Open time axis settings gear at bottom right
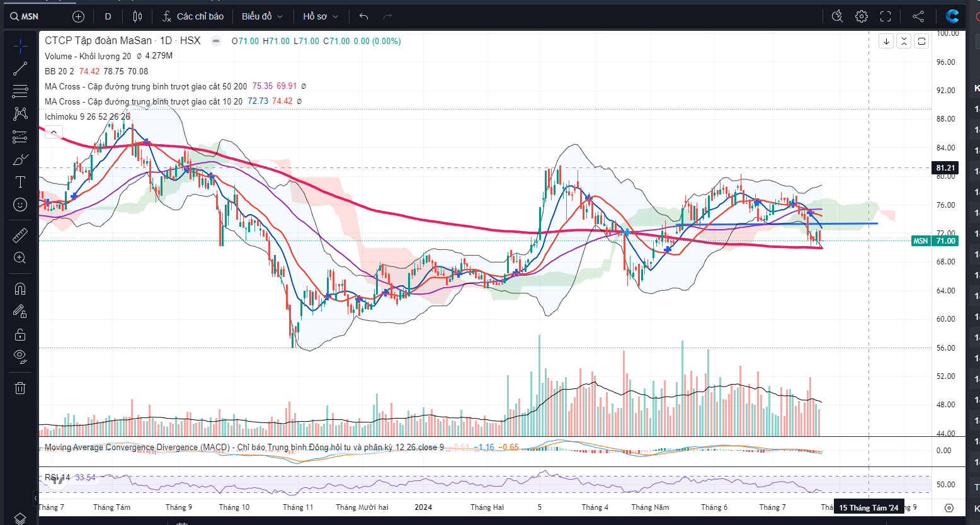This screenshot has height=525, width=980. [x=949, y=507]
